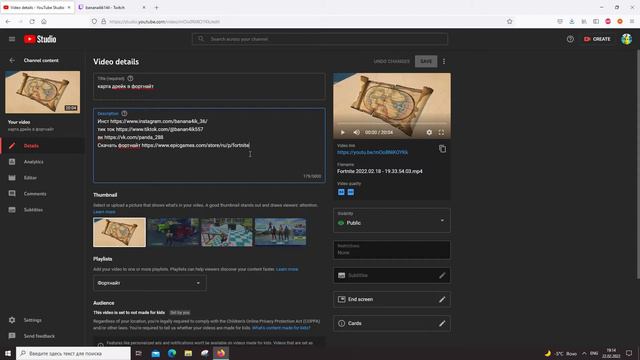The image size is (640, 360).
Task: Click Learn more under Thumbnail
Action: click(x=104, y=212)
